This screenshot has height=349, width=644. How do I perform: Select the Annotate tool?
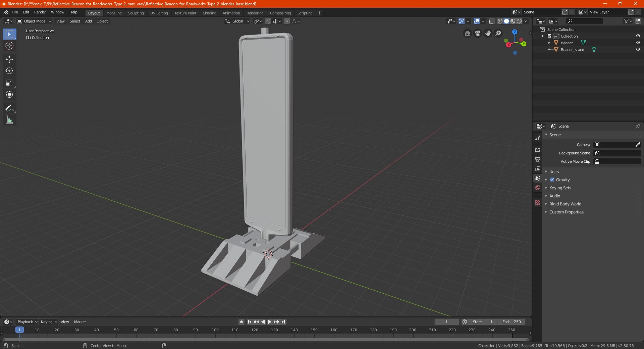9,108
